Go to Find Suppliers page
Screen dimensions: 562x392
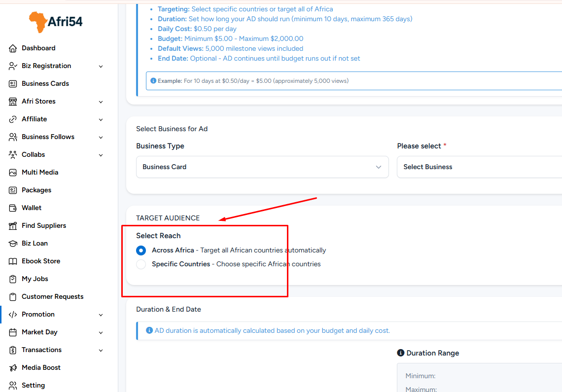44,226
